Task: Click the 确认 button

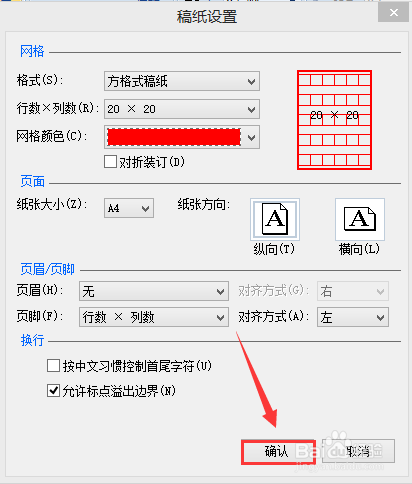Action: (278, 452)
